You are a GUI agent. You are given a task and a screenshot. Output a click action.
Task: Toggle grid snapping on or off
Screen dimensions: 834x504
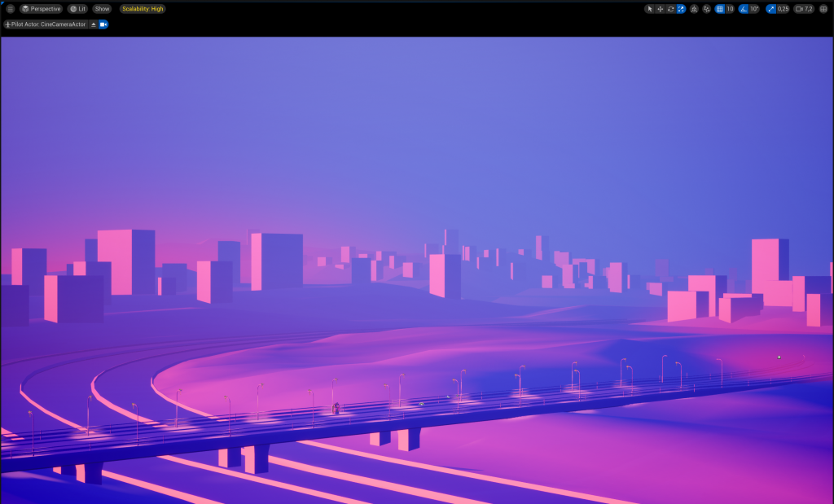(x=719, y=9)
